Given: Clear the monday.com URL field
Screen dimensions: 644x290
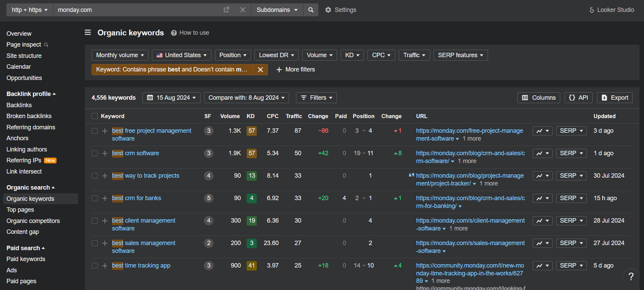Looking at the screenshot, I should point(242,10).
